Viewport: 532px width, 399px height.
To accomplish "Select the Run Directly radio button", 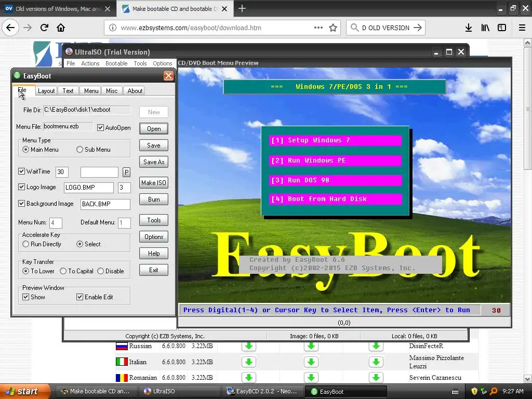I will click(26, 244).
